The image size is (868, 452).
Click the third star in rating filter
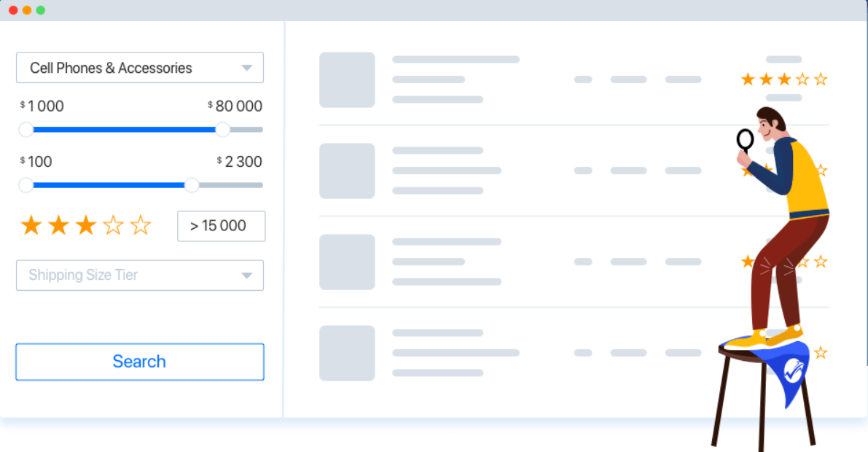86,225
